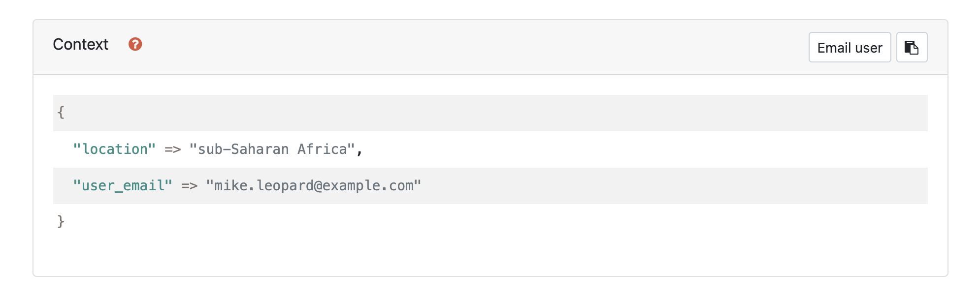Copy the context to clipboard
Image resolution: width=980 pixels, height=295 pixels.
coord(912,48)
